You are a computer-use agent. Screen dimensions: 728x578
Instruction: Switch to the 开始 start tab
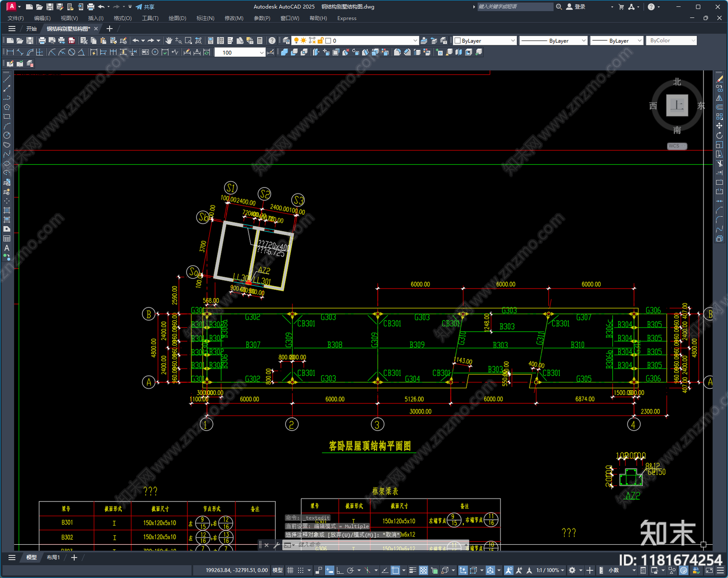click(x=31, y=29)
